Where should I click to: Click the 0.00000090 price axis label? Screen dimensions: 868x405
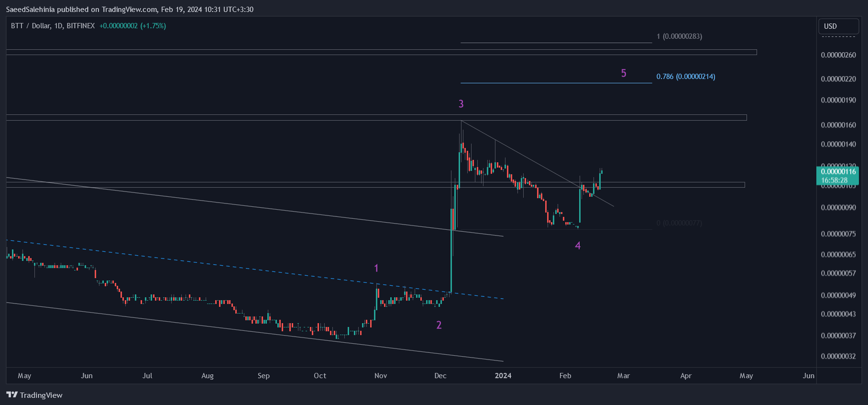click(838, 208)
